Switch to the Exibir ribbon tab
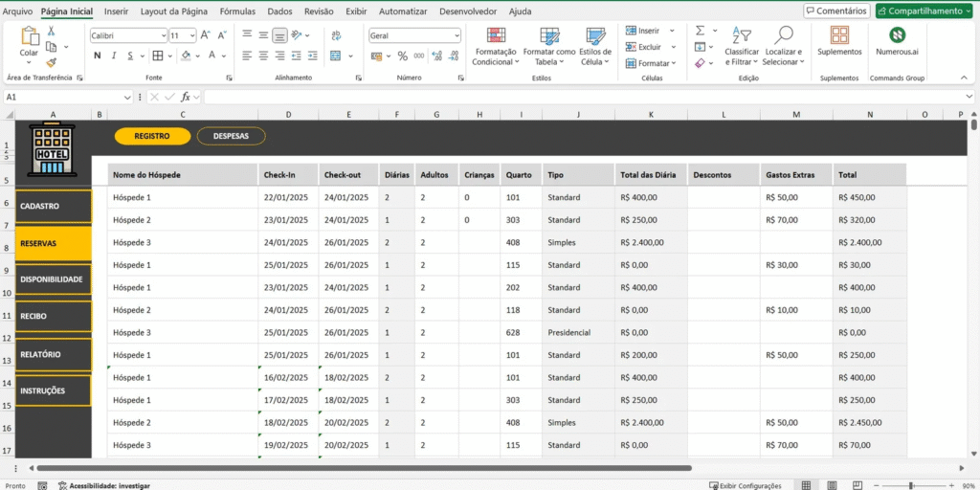 (x=356, y=11)
